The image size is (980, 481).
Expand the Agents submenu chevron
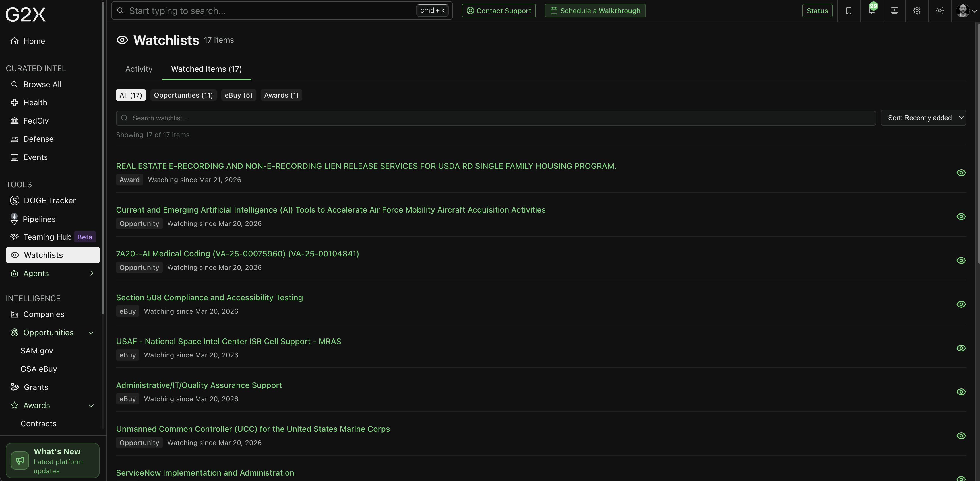pyautogui.click(x=92, y=274)
